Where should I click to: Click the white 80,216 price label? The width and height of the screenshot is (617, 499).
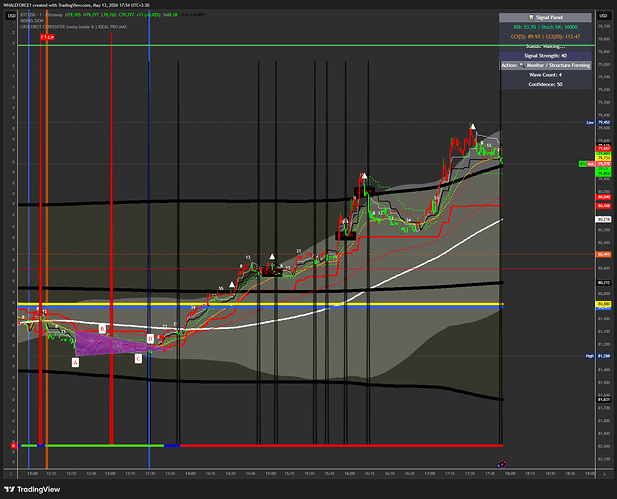pos(604,219)
